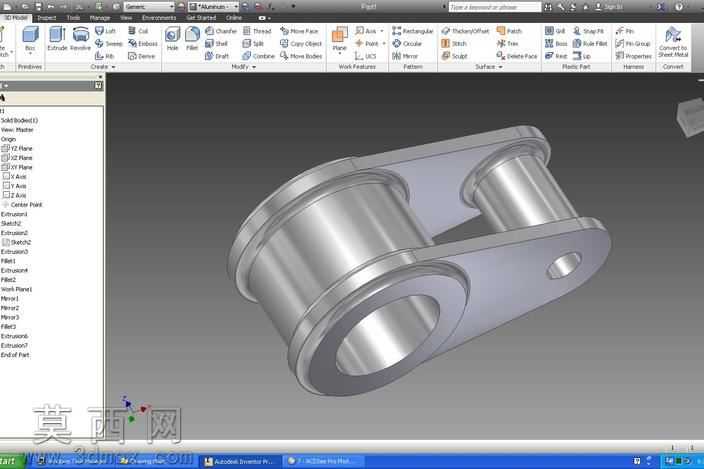Open the Environments tab
The width and height of the screenshot is (704, 469).
pyautogui.click(x=159, y=18)
